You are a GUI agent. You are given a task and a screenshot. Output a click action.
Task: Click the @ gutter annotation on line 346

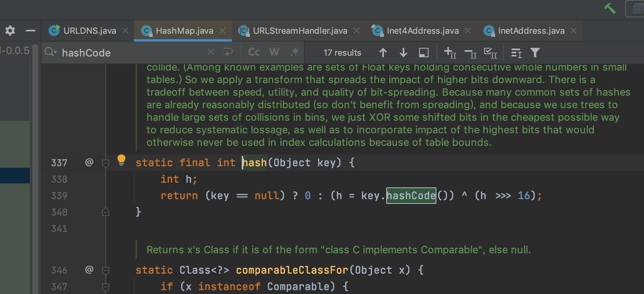(x=89, y=269)
